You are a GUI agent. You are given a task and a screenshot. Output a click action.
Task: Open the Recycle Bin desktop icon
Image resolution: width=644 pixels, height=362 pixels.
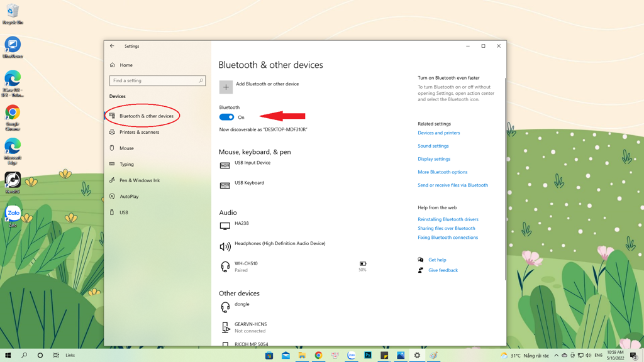[13, 14]
